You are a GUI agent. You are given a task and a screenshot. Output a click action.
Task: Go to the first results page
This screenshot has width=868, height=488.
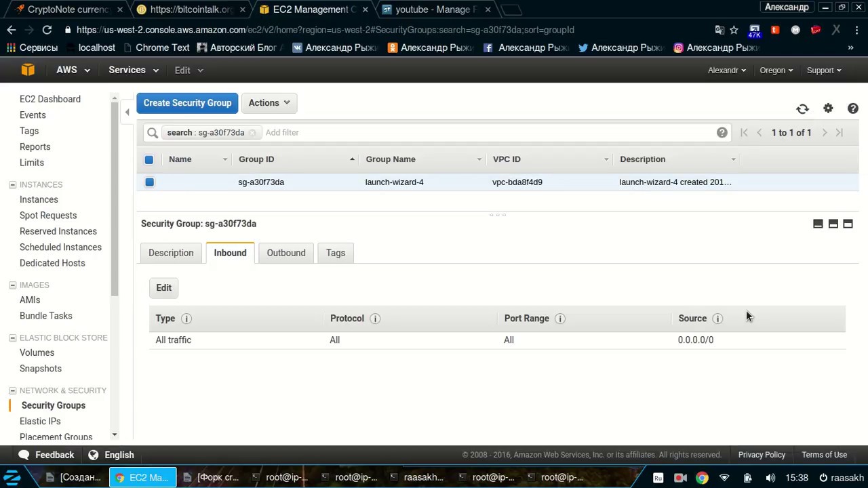(x=744, y=133)
